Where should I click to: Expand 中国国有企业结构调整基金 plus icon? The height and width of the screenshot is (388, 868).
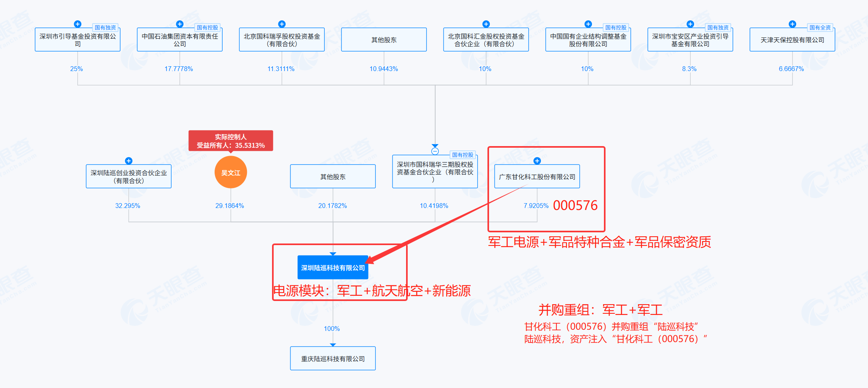coord(588,24)
